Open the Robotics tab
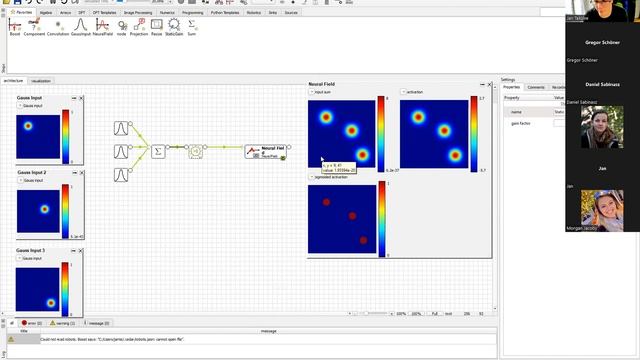 click(x=253, y=13)
